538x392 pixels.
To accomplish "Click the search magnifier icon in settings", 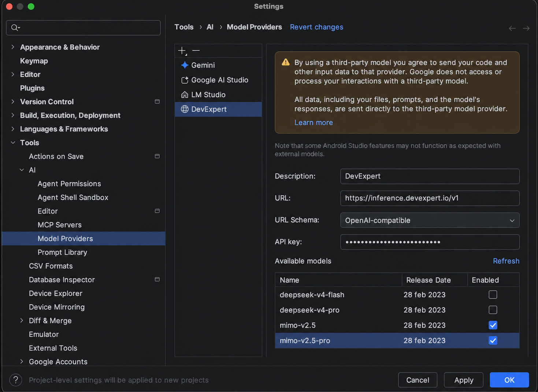I will pyautogui.click(x=15, y=27).
